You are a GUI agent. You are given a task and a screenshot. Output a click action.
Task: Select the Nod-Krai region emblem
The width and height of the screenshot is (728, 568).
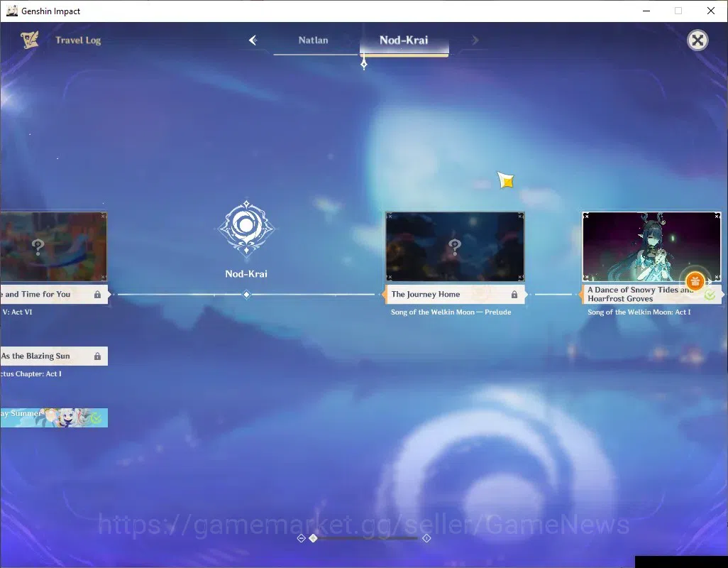246,228
